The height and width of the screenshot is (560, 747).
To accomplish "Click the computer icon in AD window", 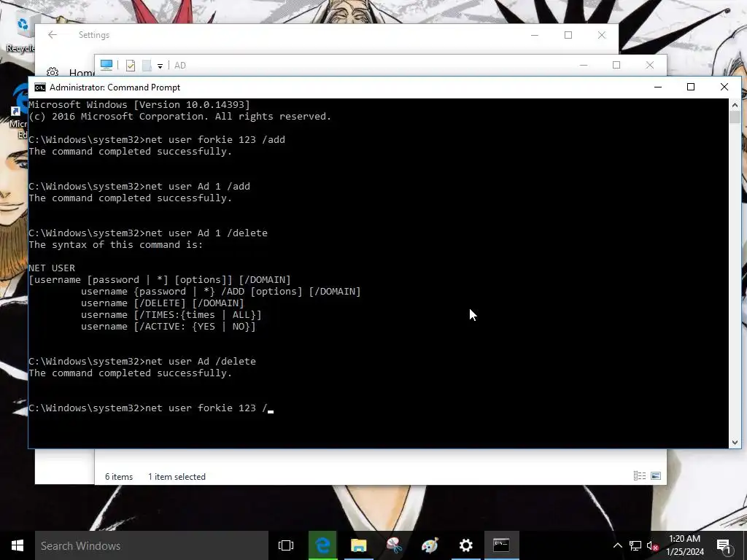I will 107,65.
